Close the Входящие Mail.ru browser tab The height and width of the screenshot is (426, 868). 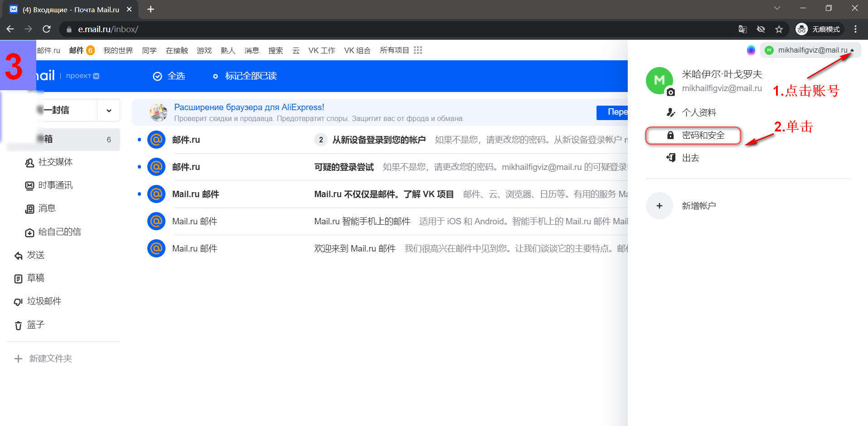[129, 9]
